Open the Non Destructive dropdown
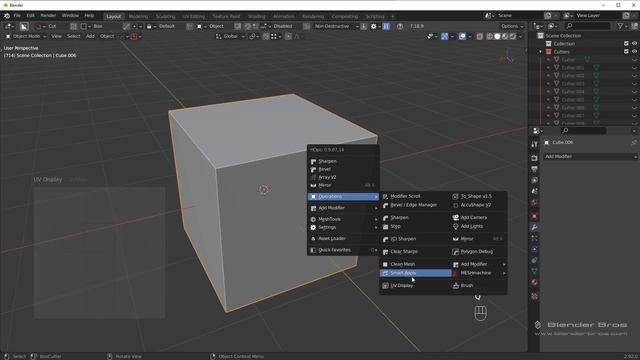The image size is (640, 360). tap(336, 26)
